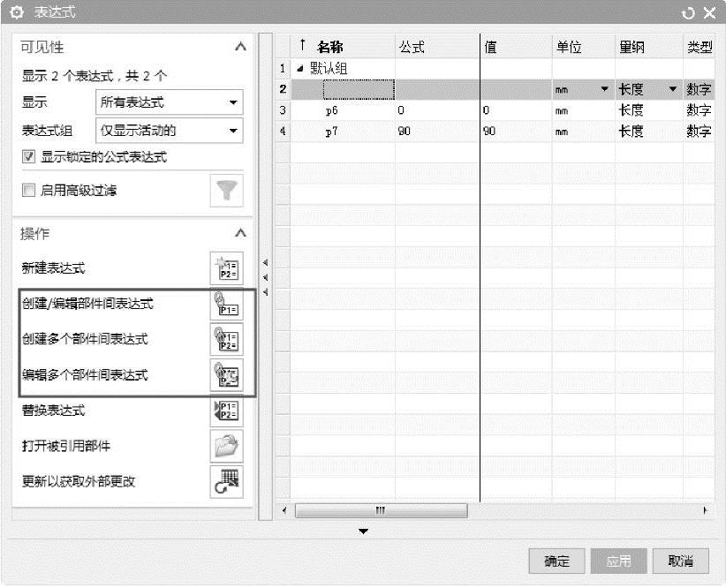Screen dimensions: 726x588
Task: Click formula cell 0 of p6
Action: 437,110
